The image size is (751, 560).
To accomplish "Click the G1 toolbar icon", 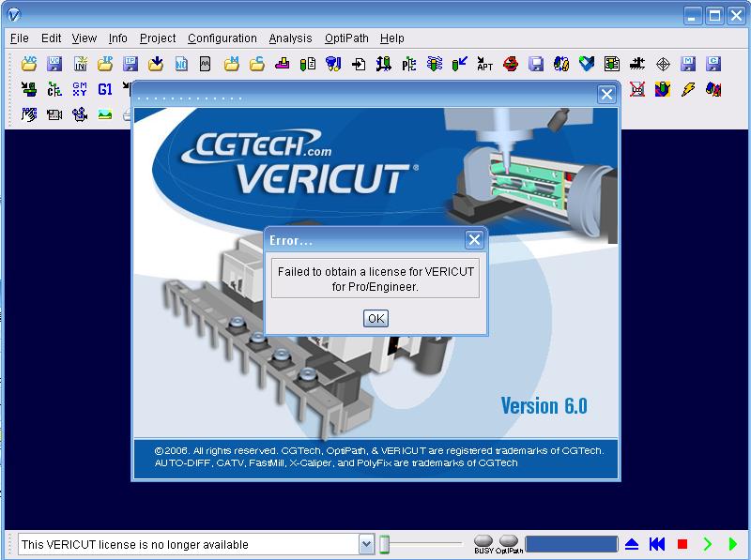I will (105, 89).
